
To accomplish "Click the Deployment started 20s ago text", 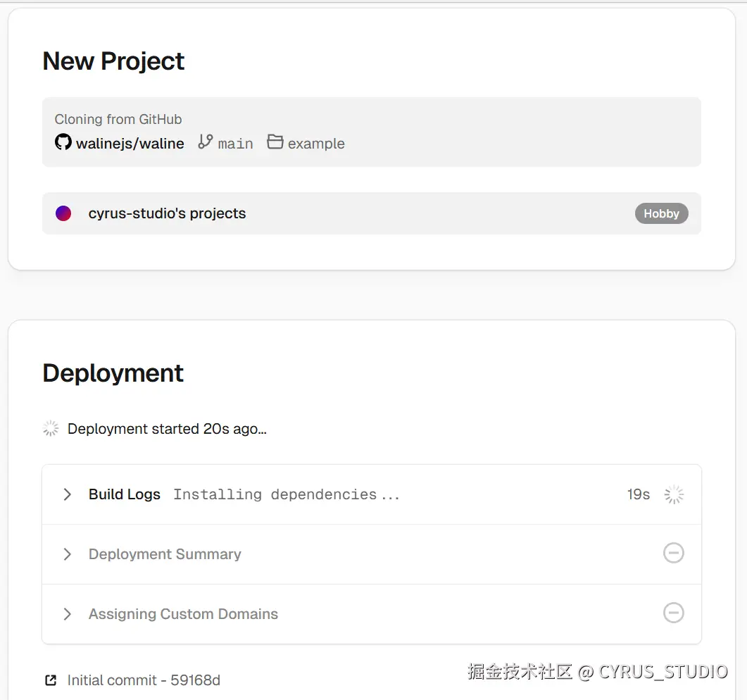I will click(x=168, y=429).
